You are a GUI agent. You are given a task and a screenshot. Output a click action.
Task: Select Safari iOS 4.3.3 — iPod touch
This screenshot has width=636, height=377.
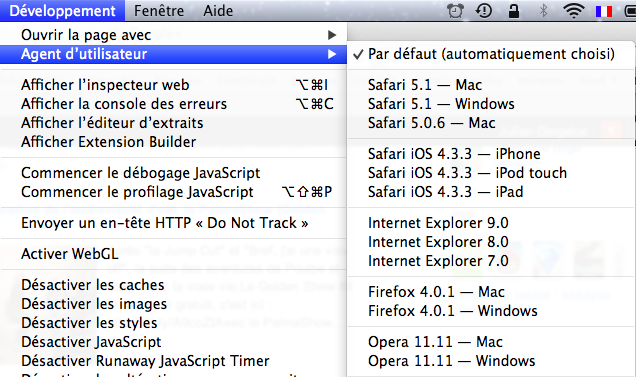point(491,173)
